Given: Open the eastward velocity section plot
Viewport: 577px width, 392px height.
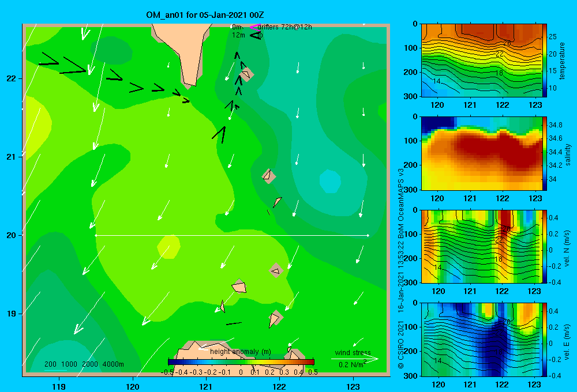Looking at the screenshot, I should (x=482, y=340).
